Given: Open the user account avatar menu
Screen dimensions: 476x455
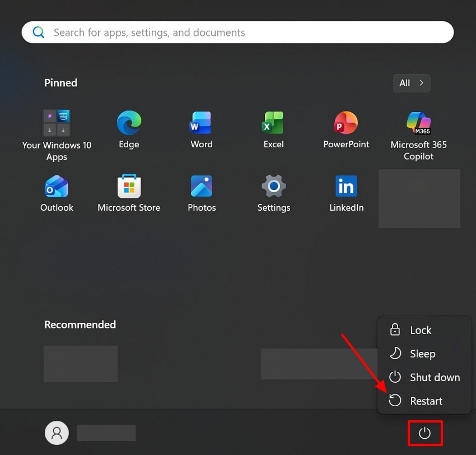Looking at the screenshot, I should [x=57, y=433].
